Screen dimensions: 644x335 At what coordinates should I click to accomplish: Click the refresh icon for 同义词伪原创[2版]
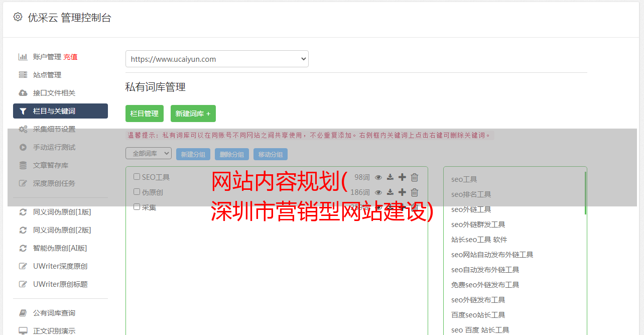pyautogui.click(x=23, y=230)
